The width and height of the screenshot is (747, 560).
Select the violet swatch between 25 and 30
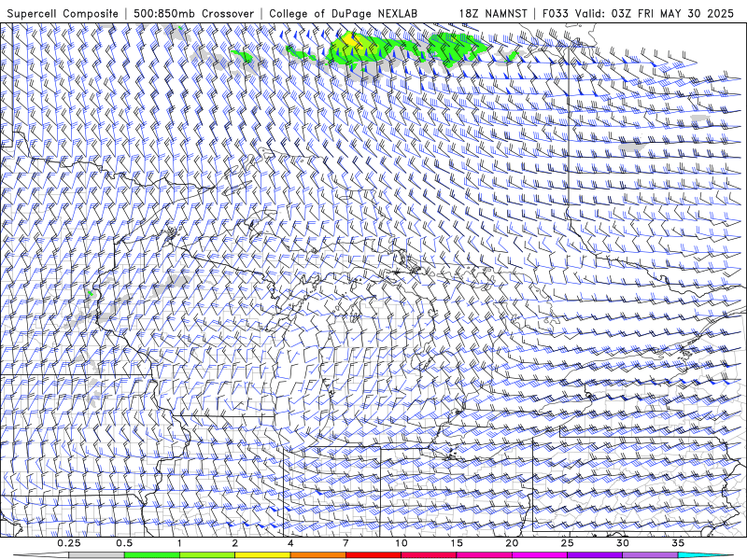[595, 555]
